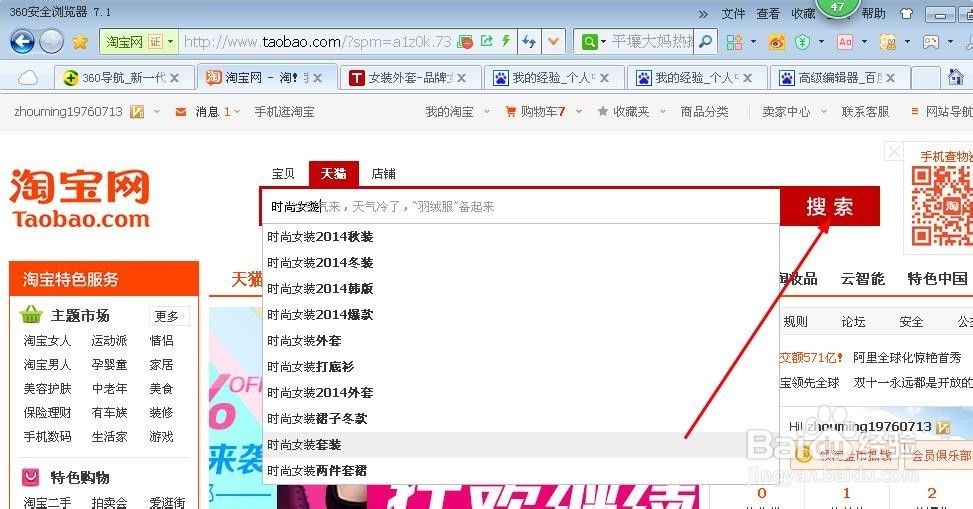Click 更多 in 主题市场
Screen dimensions: 973x509
click(x=168, y=316)
